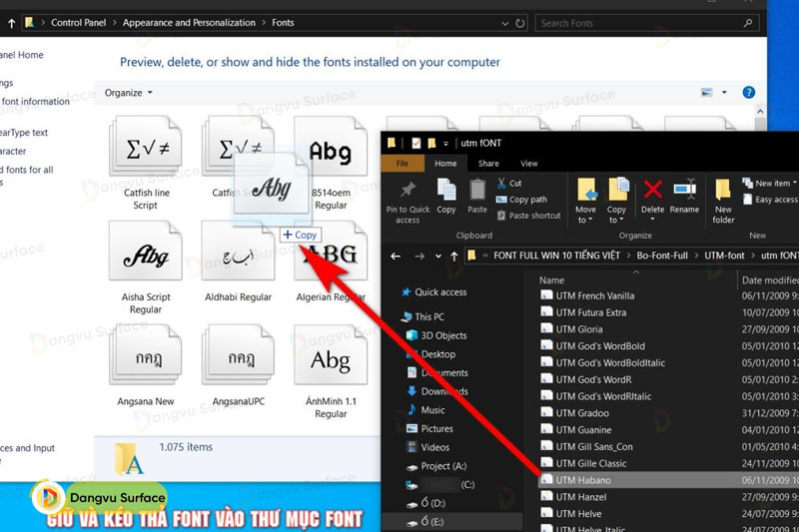Click the blue help question mark icon
The height and width of the screenshot is (532, 799).
pos(748,92)
